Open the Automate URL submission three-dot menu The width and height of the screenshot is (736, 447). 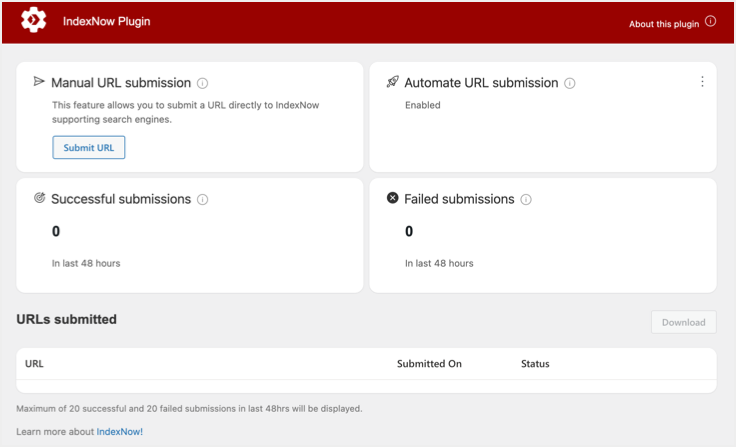(x=702, y=82)
